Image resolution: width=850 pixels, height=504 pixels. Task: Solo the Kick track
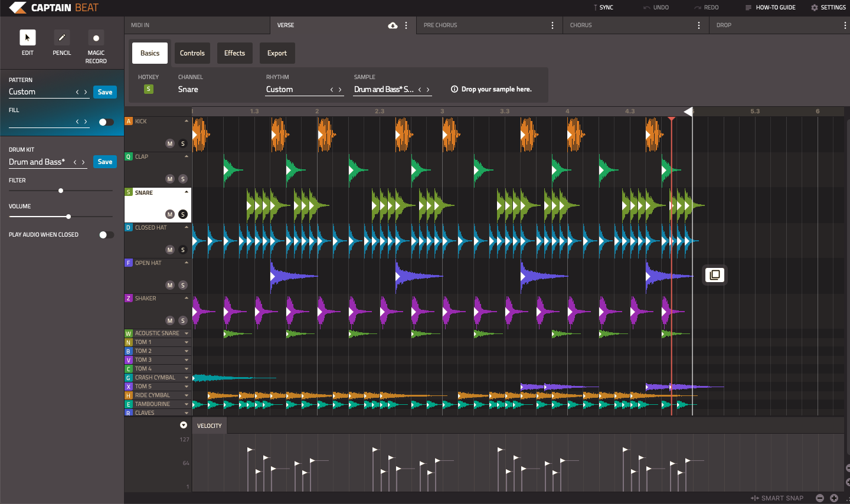[183, 143]
